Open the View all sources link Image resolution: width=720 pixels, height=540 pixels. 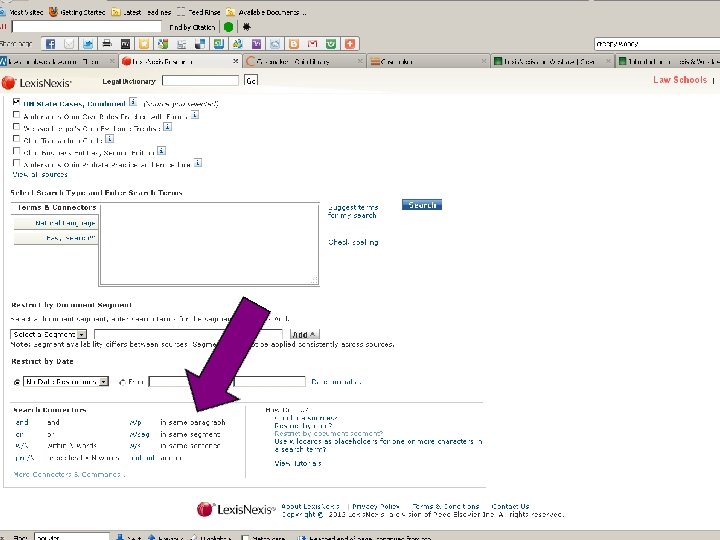coord(40,174)
